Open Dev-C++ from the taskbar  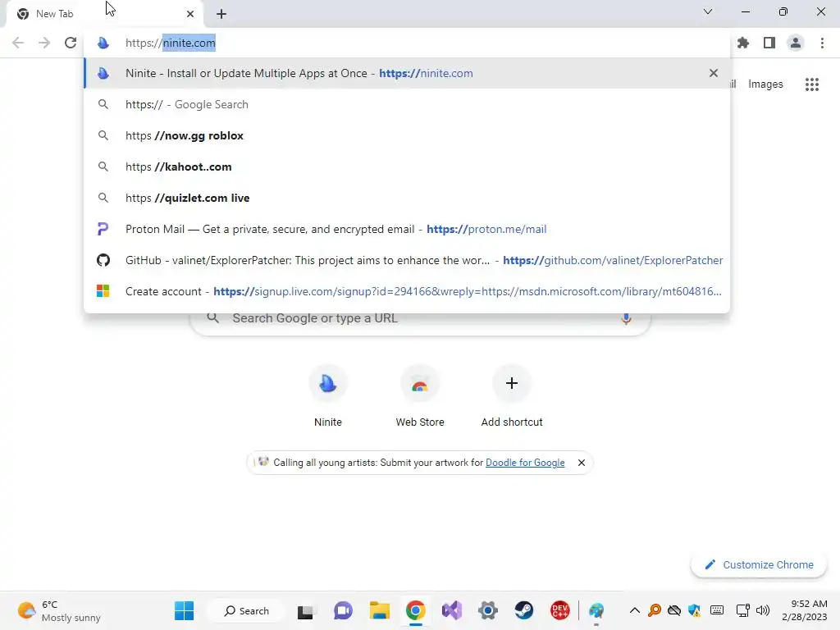point(559,610)
